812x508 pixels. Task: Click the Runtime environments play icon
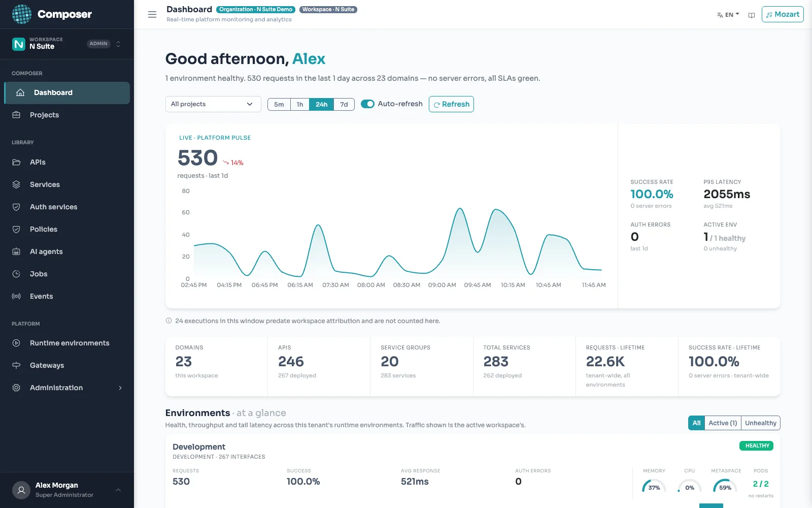coord(16,343)
